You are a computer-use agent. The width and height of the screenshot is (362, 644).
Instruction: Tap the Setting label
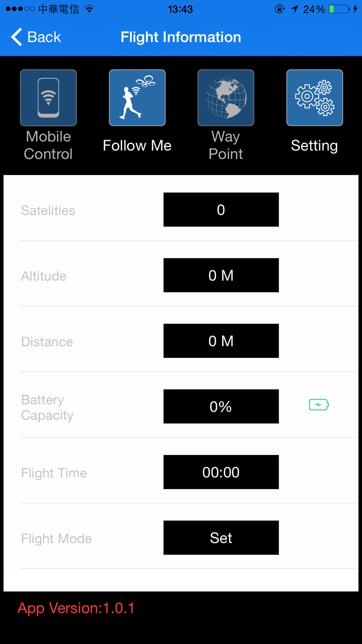[x=314, y=146]
